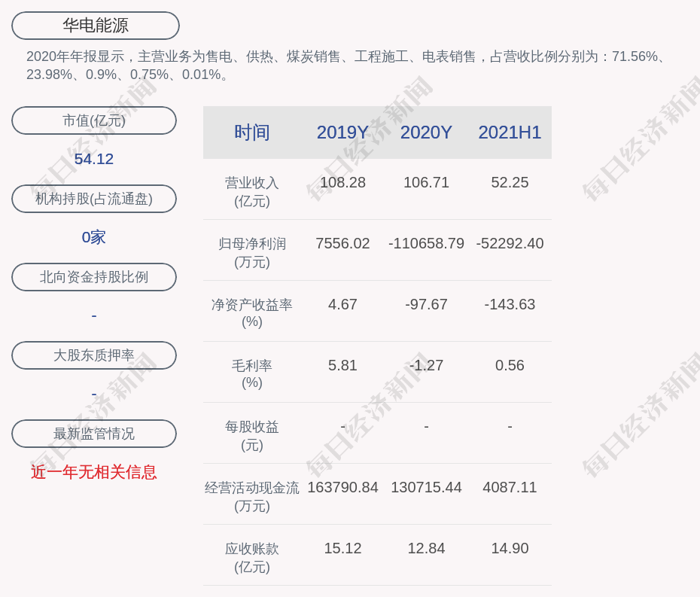Click the 0家 institutional holding value

pos(94,237)
